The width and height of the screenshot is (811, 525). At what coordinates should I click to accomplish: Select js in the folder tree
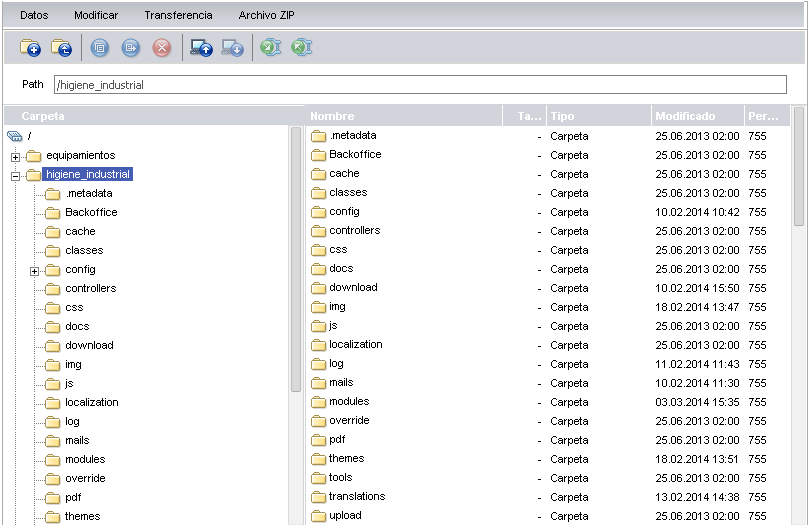click(69, 384)
